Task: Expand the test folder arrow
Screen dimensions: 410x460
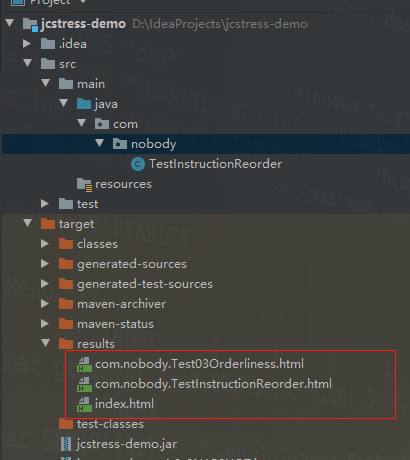Action: pyautogui.click(x=45, y=204)
